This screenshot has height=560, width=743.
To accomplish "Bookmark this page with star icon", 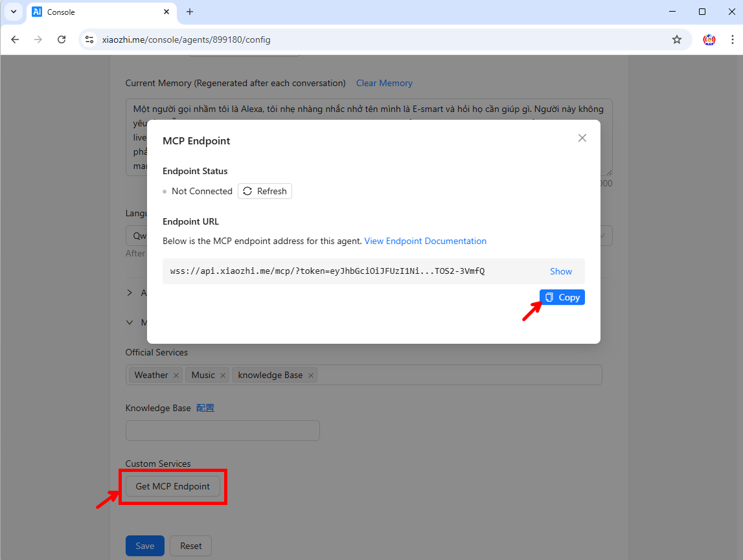I will (x=677, y=39).
